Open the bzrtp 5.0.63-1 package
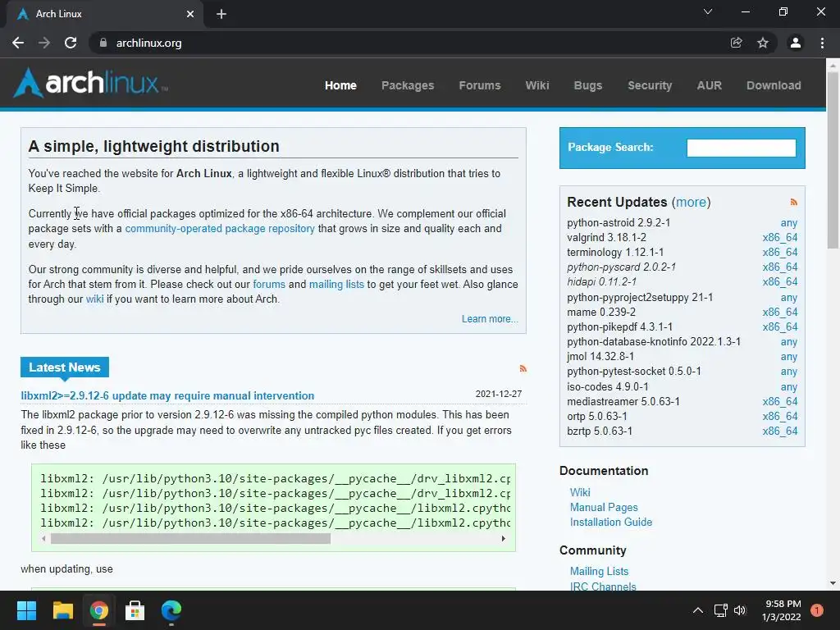The image size is (840, 630). pyautogui.click(x=600, y=431)
